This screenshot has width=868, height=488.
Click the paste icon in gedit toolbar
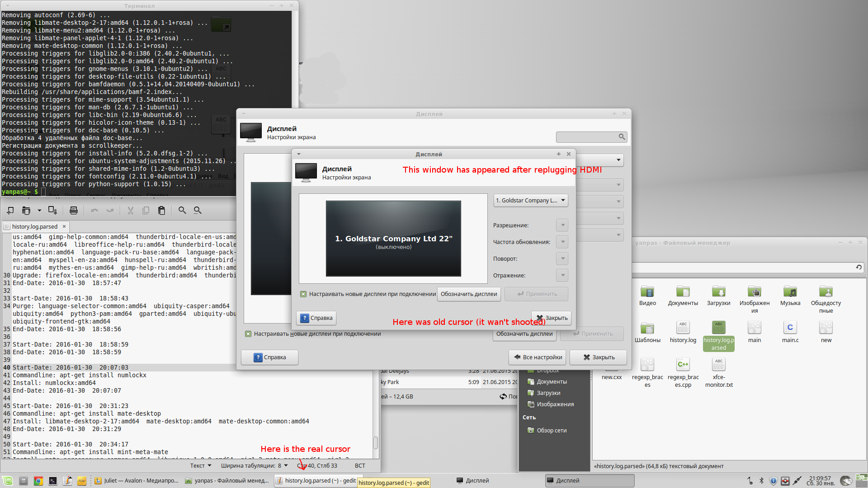(x=161, y=211)
